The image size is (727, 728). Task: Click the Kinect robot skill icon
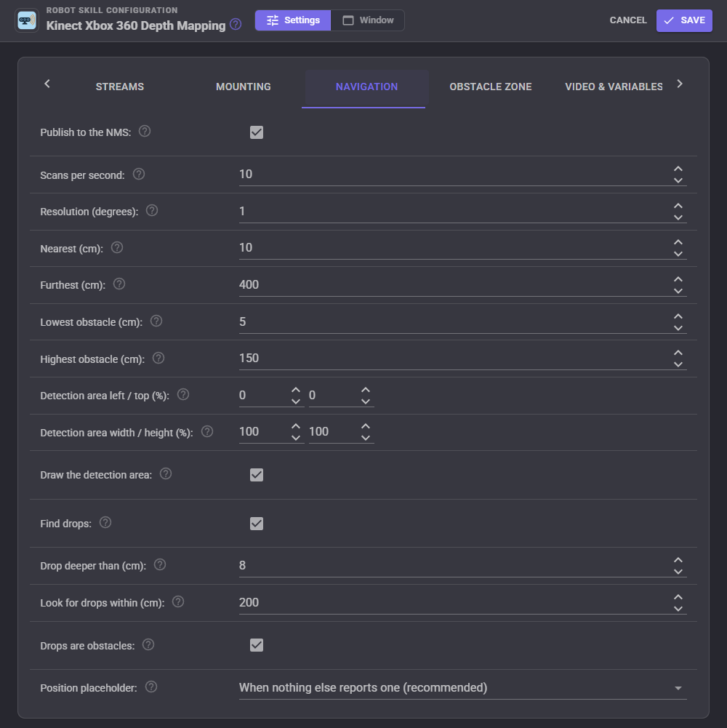tap(27, 20)
